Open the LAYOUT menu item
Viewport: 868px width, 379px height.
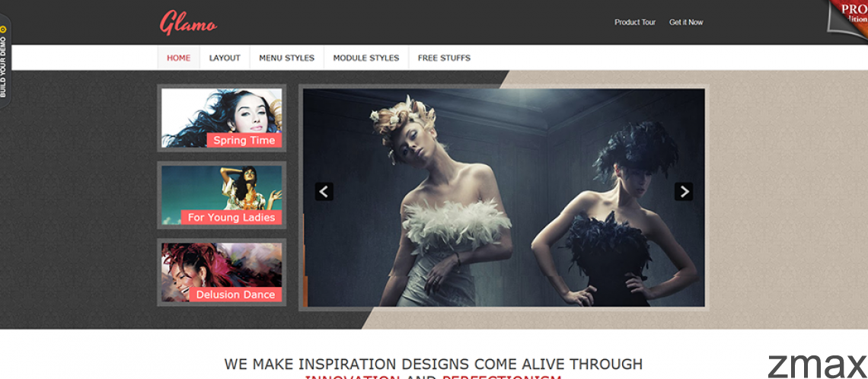point(225,58)
